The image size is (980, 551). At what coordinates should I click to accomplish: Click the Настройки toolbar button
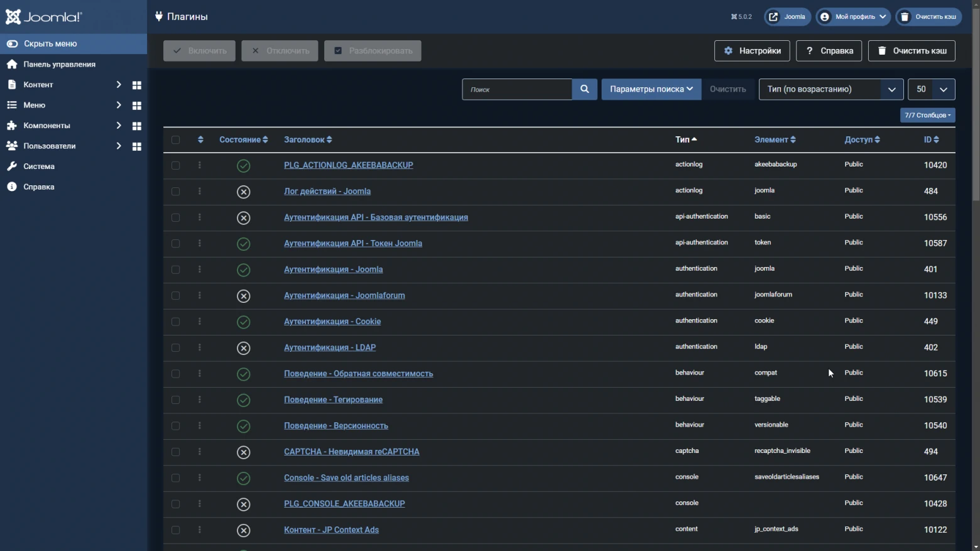click(752, 51)
